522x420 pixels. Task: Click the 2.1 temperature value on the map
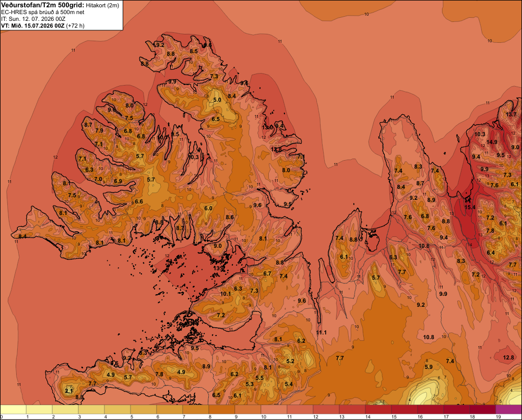69,391
